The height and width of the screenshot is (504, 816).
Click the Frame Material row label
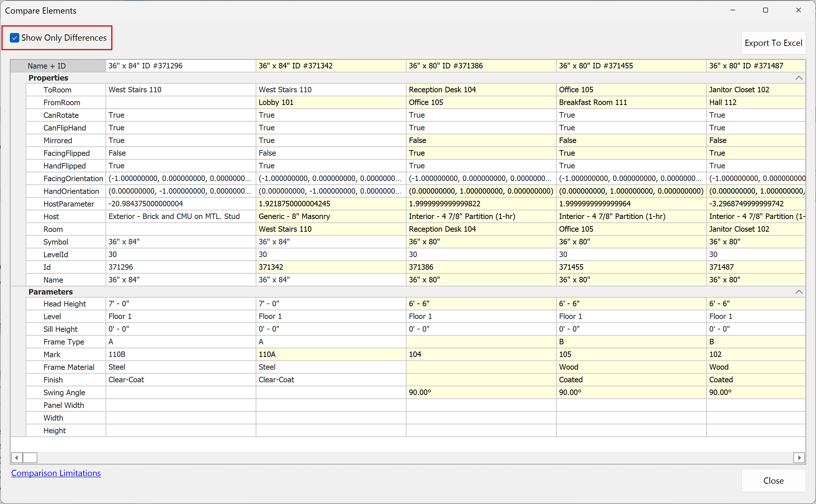coord(66,367)
